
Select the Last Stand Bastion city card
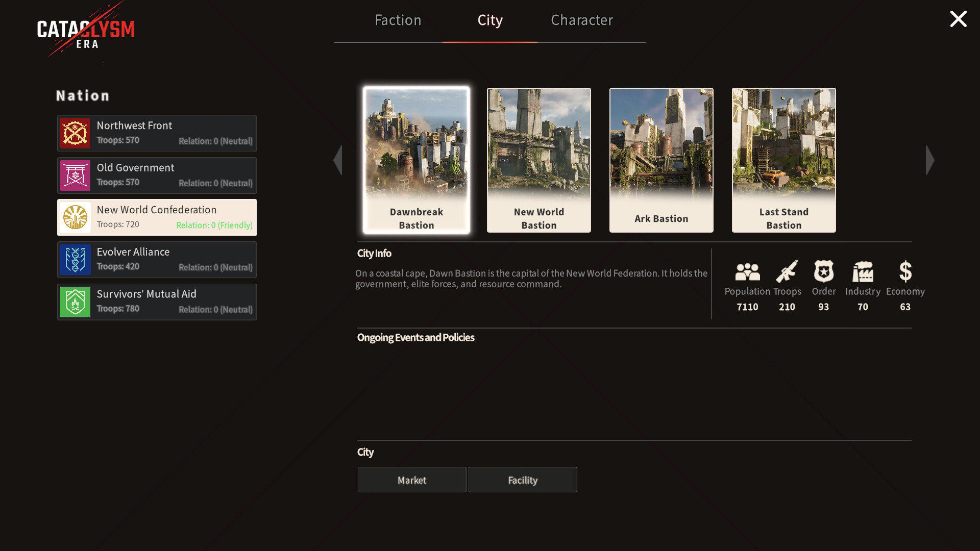pyautogui.click(x=784, y=160)
